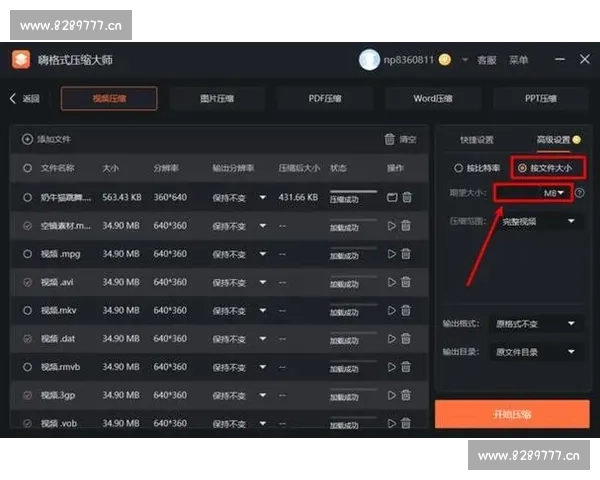Delete the 奶牛猫 row with its trash icon

point(407,197)
